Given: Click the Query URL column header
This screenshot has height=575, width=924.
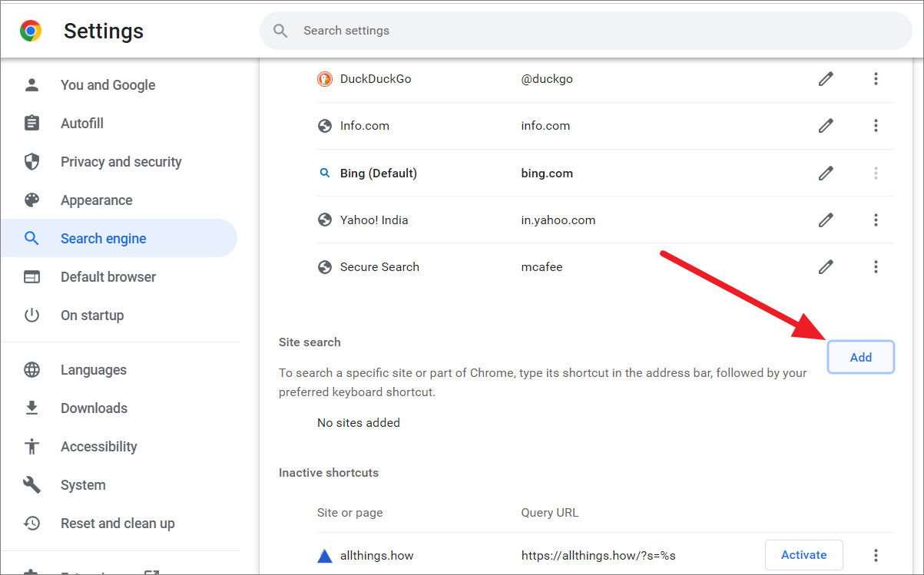Looking at the screenshot, I should pos(550,513).
